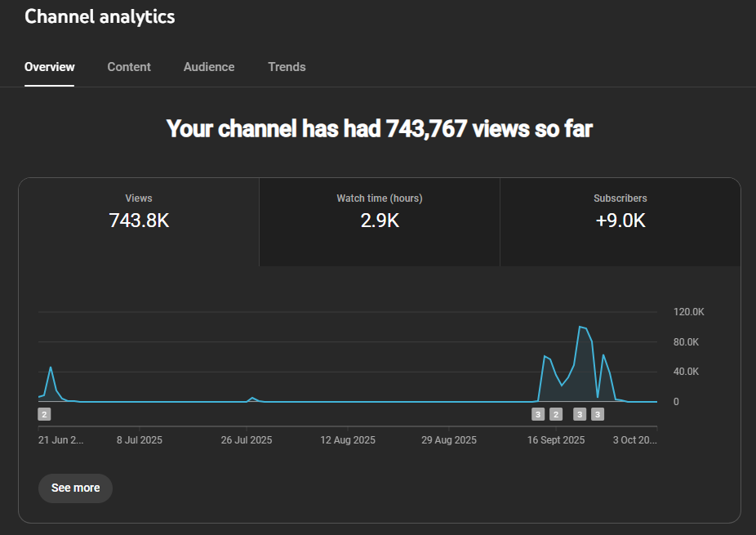
Task: Click the 8 Jul 2025 axis label
Action: pyautogui.click(x=140, y=440)
